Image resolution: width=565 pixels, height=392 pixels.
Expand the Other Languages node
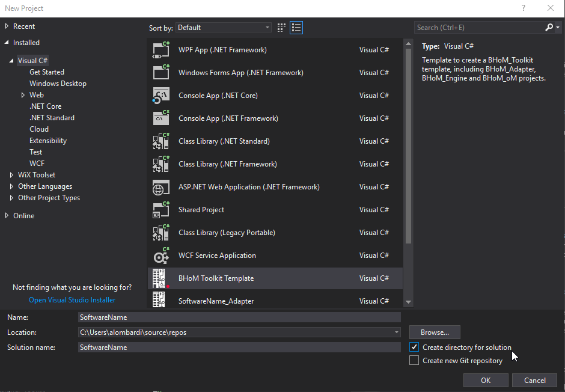click(x=11, y=186)
